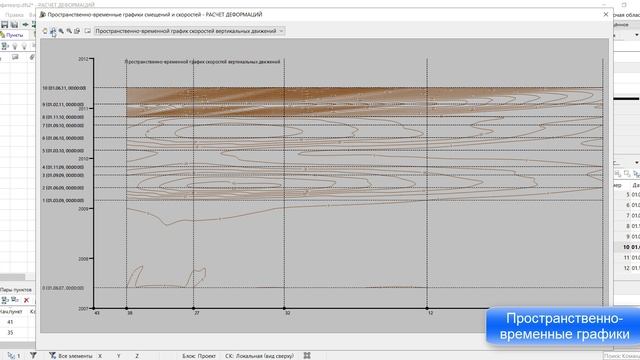Click point 12 label on horizontal axis
This screenshot has width=640, height=360.
click(x=431, y=313)
